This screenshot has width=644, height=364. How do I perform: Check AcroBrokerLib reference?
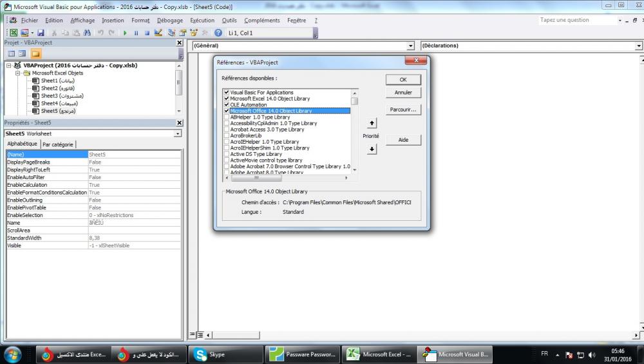(226, 135)
